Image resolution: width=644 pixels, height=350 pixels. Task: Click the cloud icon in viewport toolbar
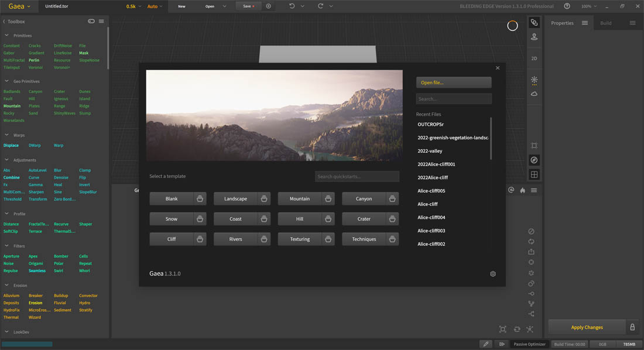pyautogui.click(x=534, y=94)
